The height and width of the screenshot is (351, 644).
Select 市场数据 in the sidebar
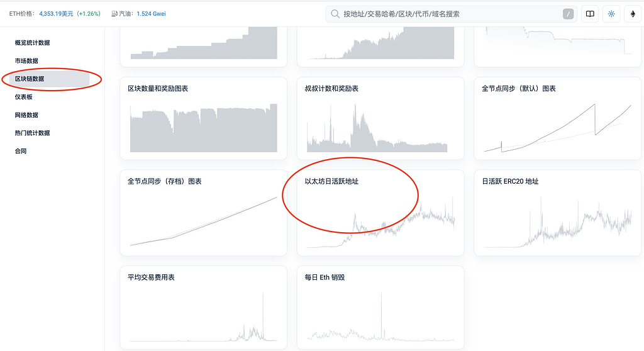pyautogui.click(x=26, y=61)
